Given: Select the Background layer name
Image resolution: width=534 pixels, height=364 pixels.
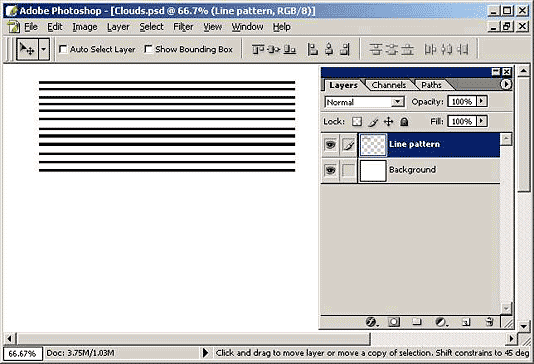Looking at the screenshot, I should click(x=412, y=170).
